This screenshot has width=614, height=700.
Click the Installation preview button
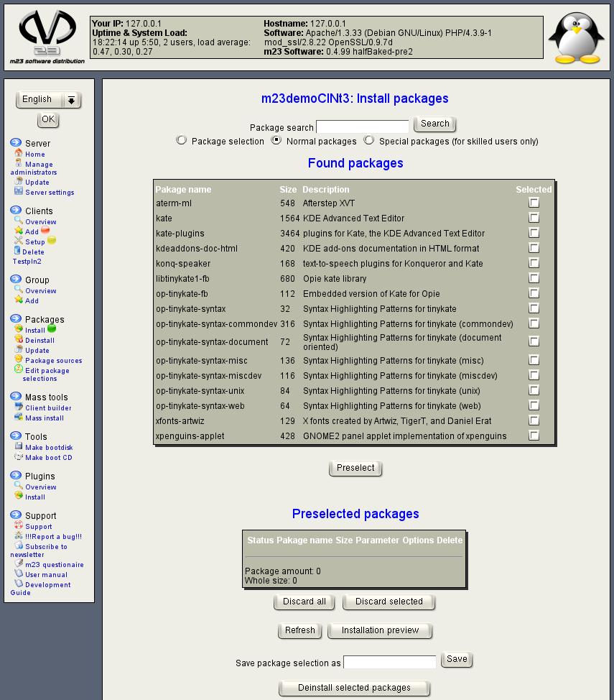380,630
